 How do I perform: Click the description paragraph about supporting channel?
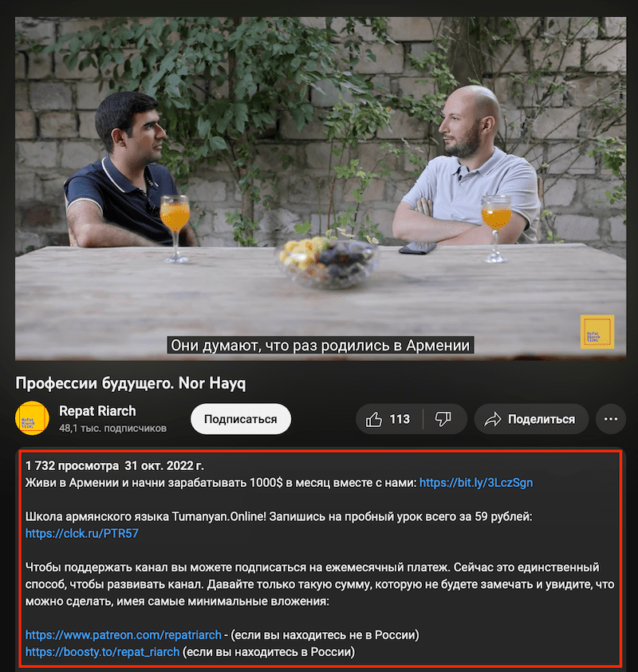click(x=320, y=584)
